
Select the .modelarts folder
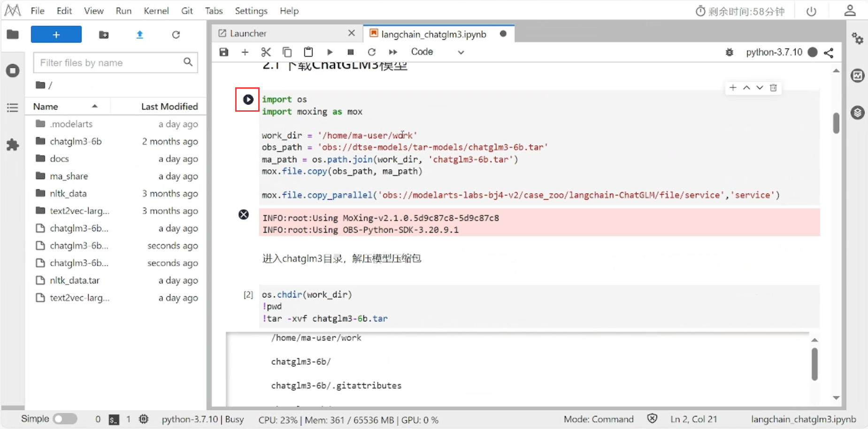pos(116,124)
